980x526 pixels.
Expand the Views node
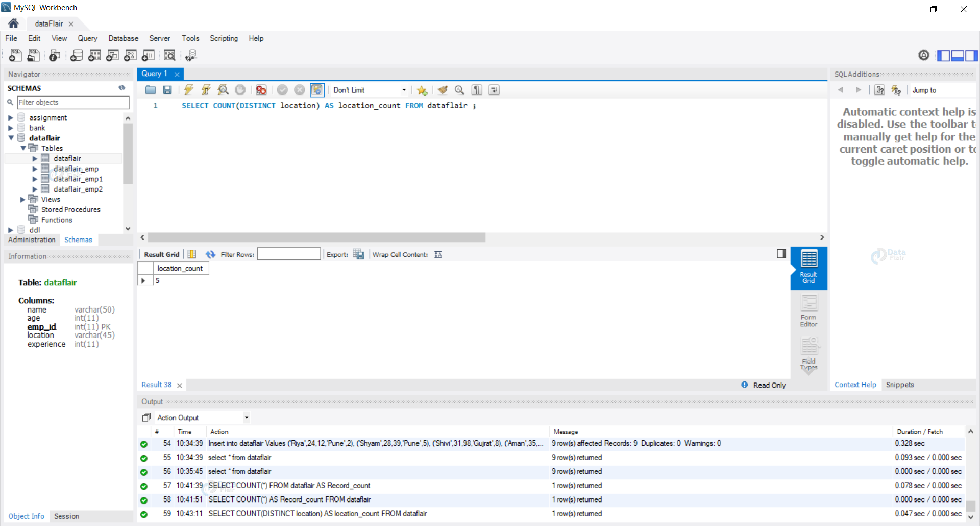tap(23, 199)
